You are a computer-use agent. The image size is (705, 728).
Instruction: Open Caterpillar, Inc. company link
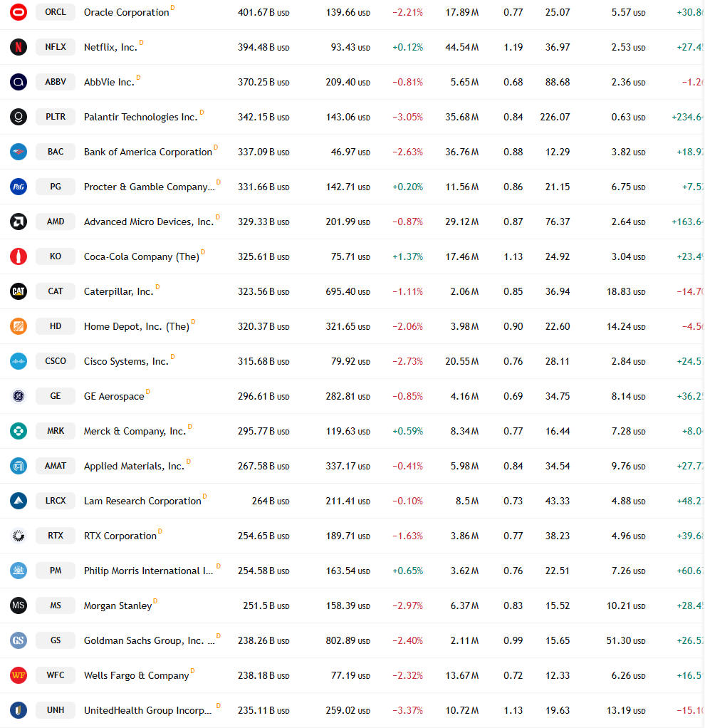click(x=118, y=291)
